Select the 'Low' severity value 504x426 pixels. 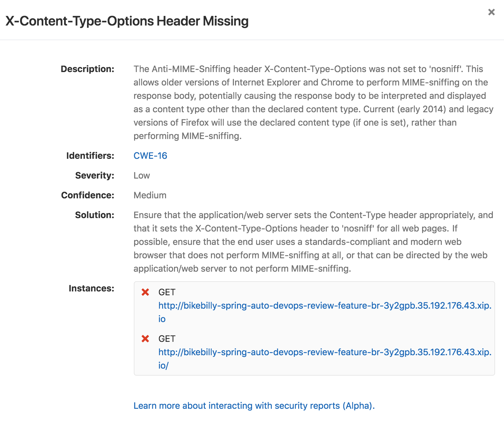141,175
